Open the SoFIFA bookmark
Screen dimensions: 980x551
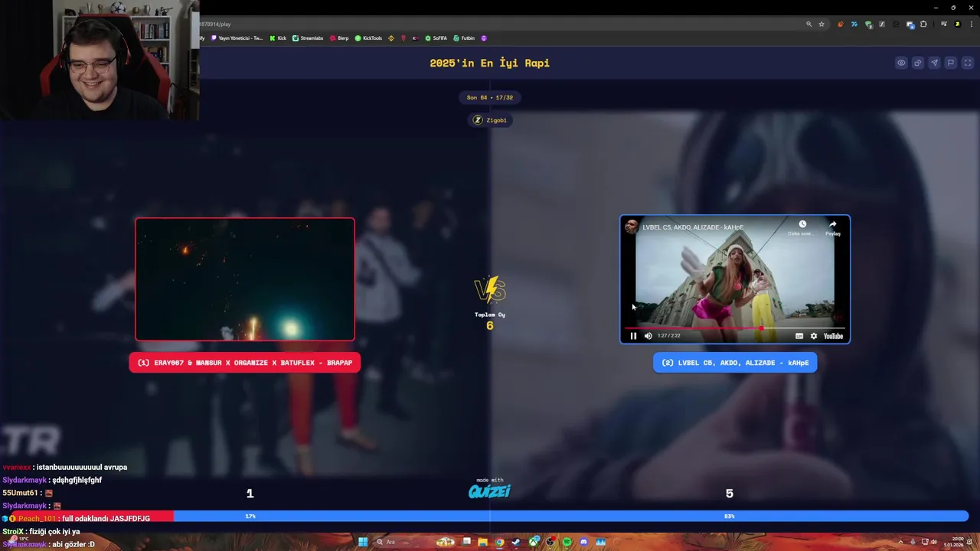click(436, 38)
